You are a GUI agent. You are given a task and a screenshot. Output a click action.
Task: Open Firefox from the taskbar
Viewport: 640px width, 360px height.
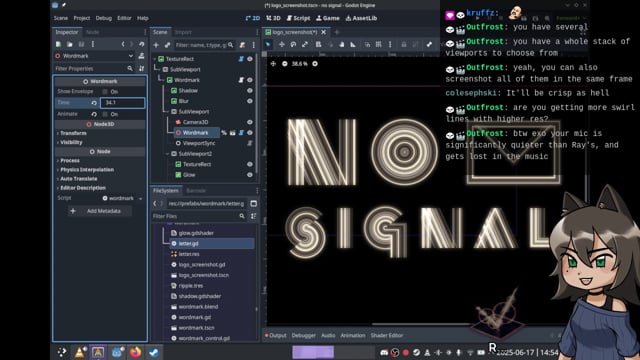click(135, 352)
